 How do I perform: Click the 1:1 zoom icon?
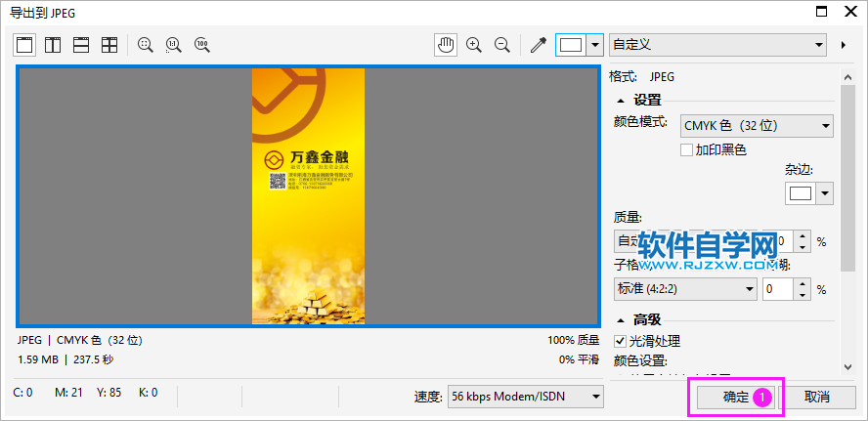174,45
